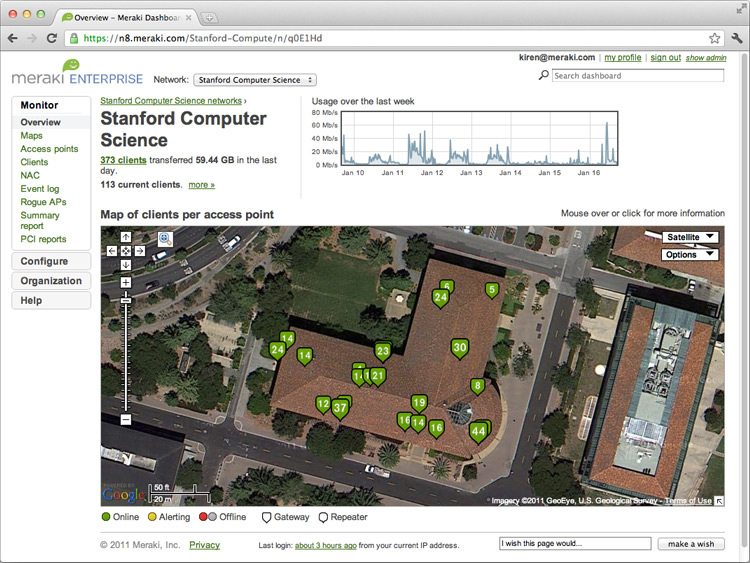Open the my profile link
This screenshot has width=750, height=563.
tap(623, 57)
